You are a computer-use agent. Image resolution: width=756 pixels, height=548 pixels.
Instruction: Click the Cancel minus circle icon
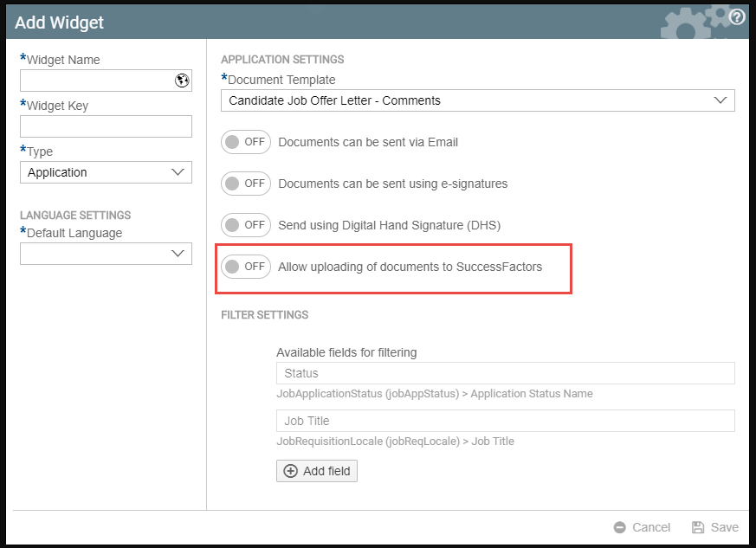619,527
